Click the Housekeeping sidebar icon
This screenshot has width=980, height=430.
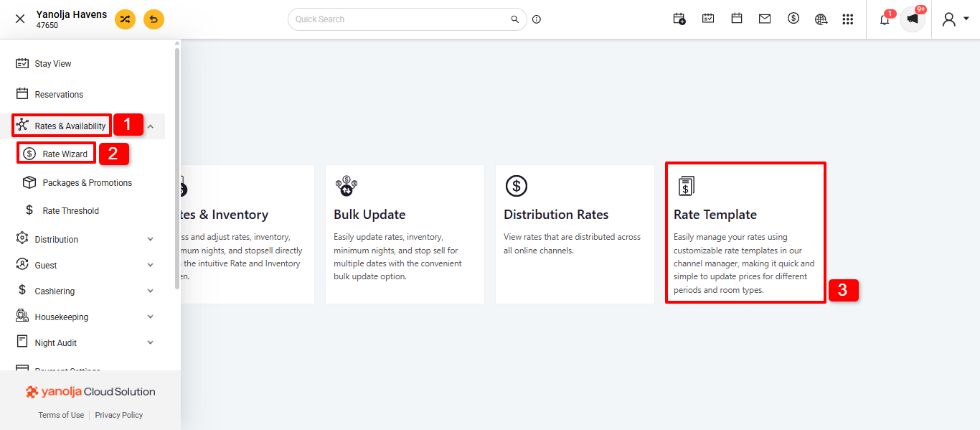click(22, 317)
